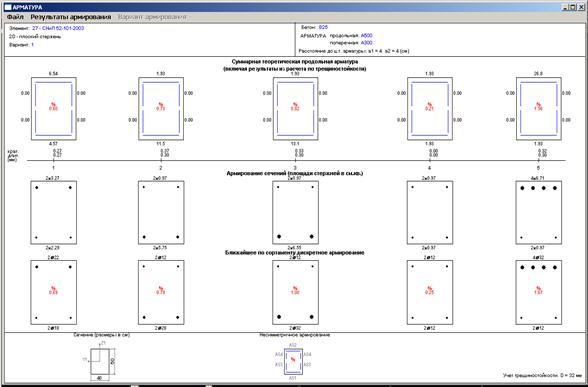Select theoretical reinforcement diagram of section 2

(161, 109)
